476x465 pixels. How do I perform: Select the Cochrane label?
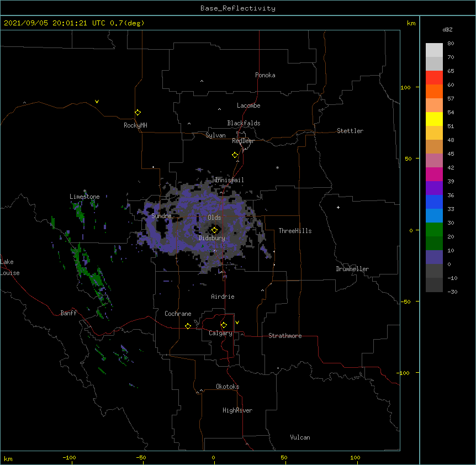pos(178,314)
